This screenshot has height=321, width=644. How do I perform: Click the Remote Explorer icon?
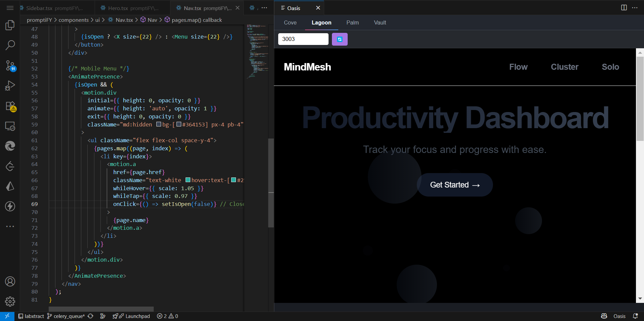click(x=10, y=126)
